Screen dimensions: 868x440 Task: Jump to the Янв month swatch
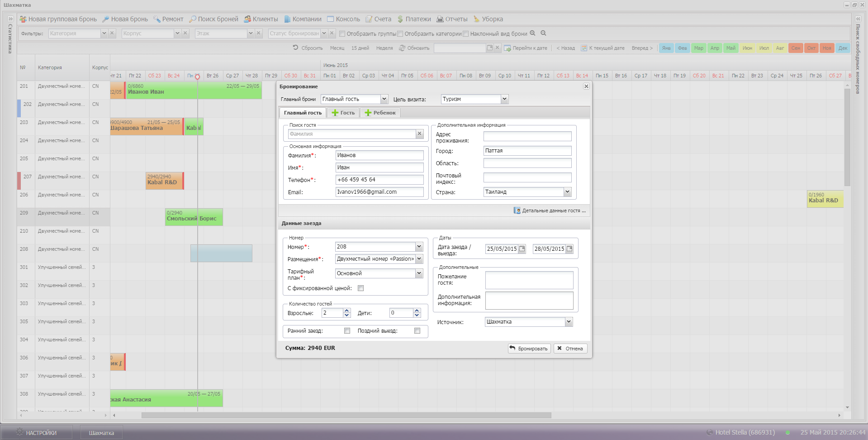coord(666,48)
